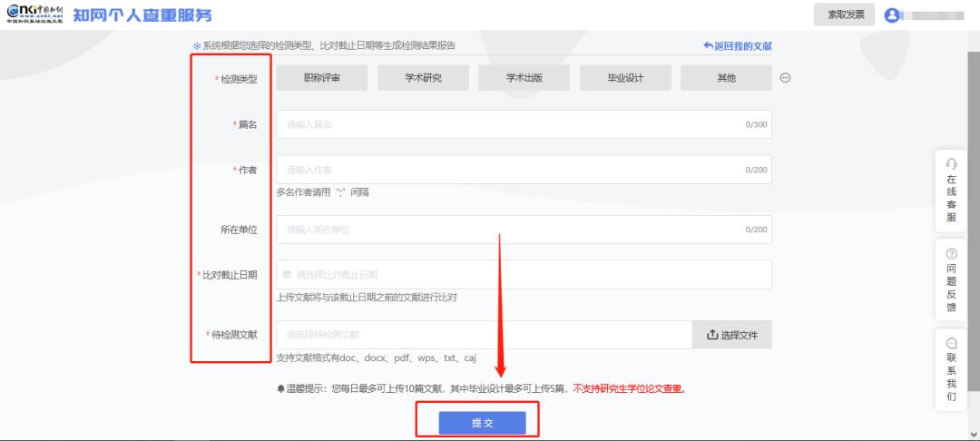Click the CNKI logo in header

tap(34, 15)
